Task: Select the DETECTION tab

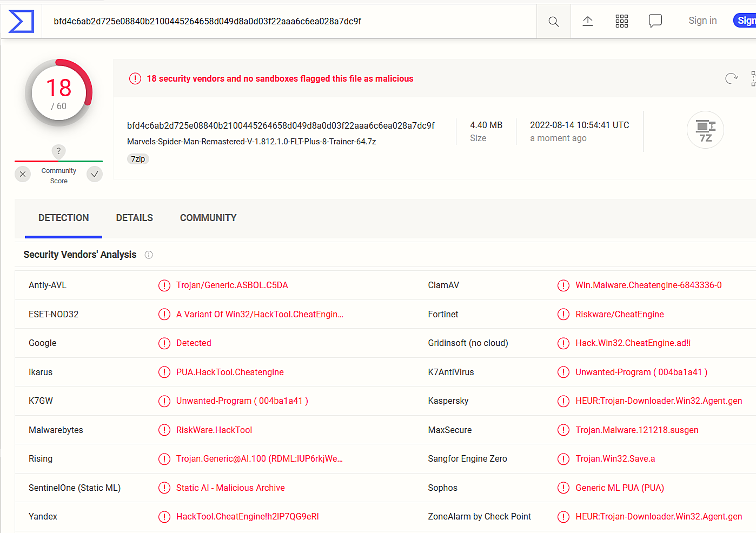Action: click(63, 218)
